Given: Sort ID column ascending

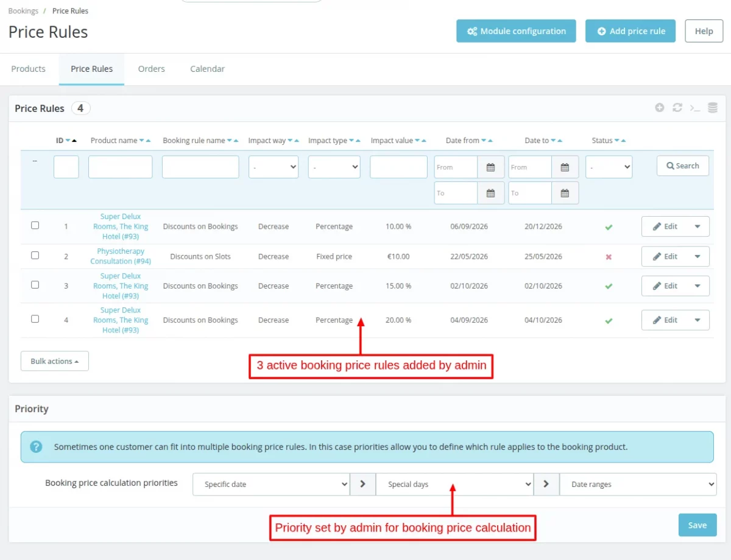Looking at the screenshot, I should pos(74,141).
